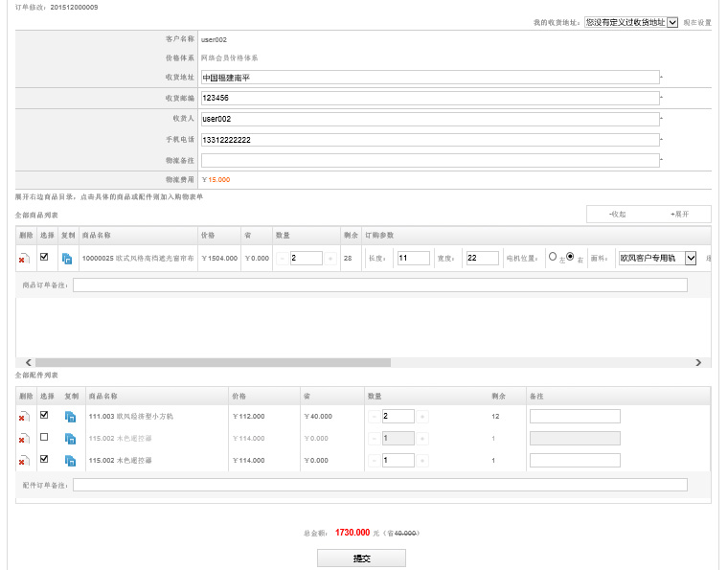Image resolution: width=728 pixels, height=570 pixels.
Task: Delete the 111.003 欧风经济型小方轨 accessory row
Action: (x=24, y=417)
